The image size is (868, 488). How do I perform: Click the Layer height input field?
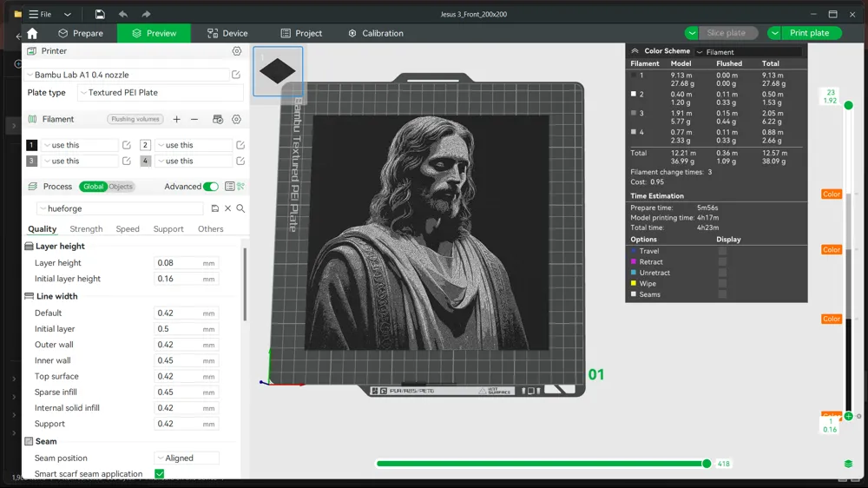click(x=186, y=263)
